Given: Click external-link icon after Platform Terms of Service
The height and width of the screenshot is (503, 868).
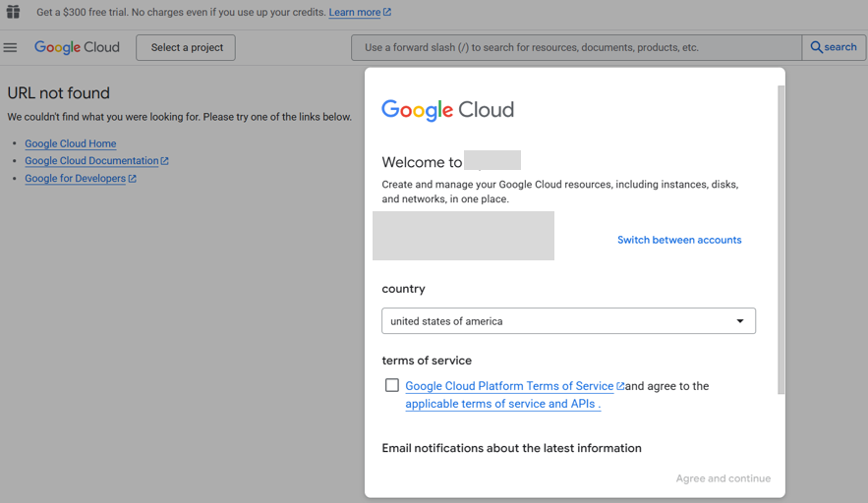Looking at the screenshot, I should (620, 386).
